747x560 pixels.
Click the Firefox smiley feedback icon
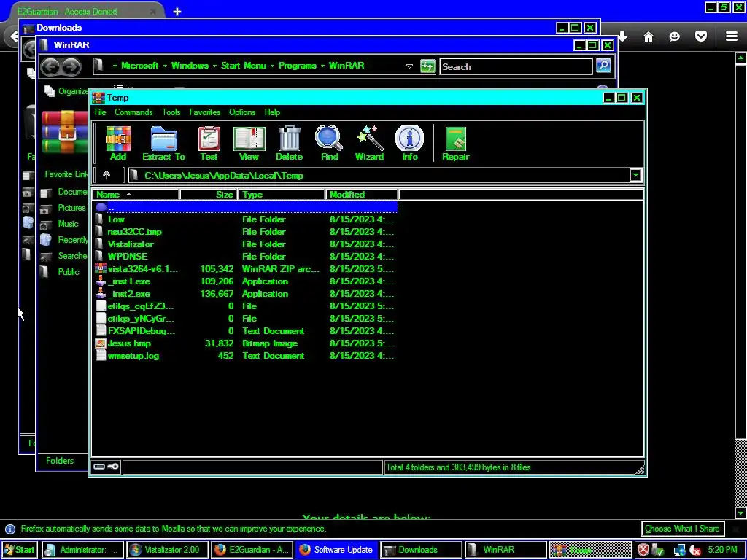click(675, 36)
